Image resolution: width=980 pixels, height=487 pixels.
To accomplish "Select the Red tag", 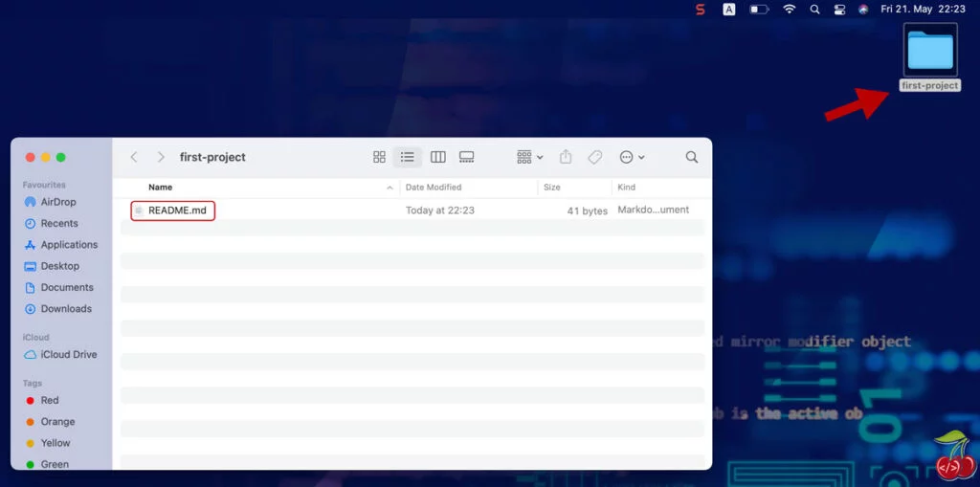I will coord(42,400).
